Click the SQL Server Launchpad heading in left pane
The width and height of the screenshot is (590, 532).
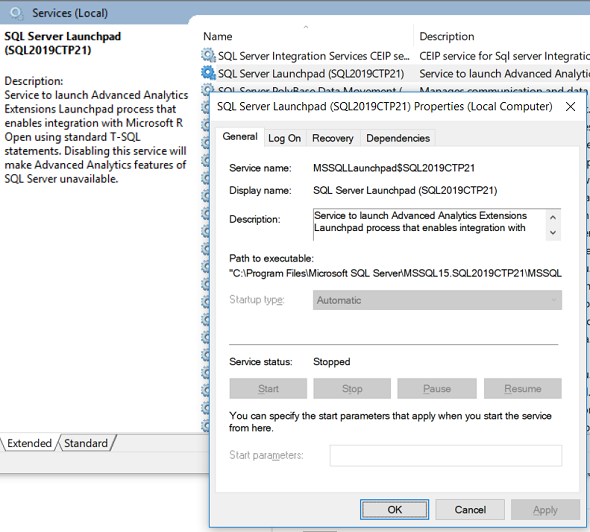[x=63, y=43]
